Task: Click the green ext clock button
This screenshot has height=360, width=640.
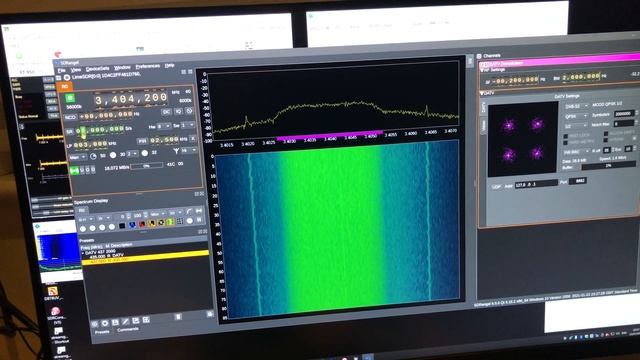Action: coord(74,171)
